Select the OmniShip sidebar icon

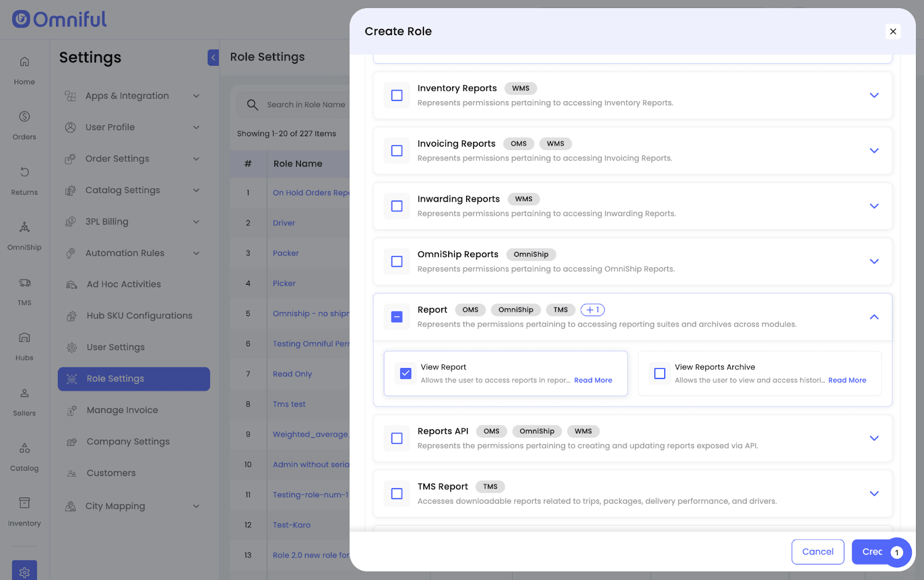click(x=24, y=227)
